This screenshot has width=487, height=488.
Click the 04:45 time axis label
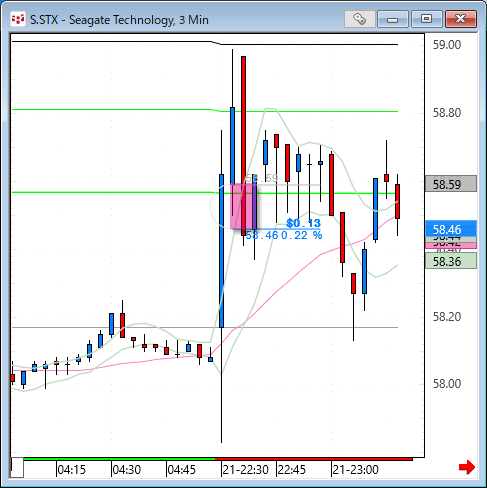[x=181, y=470]
